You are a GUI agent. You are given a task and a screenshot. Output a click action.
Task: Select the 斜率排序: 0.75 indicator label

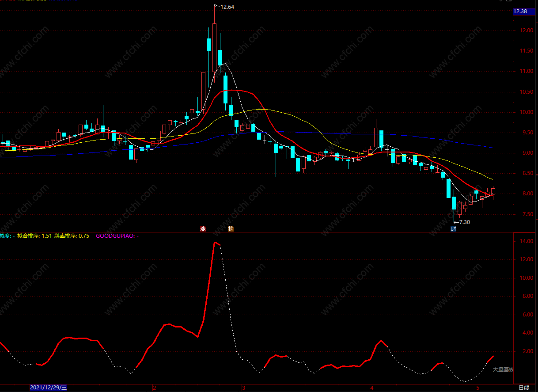(x=72, y=236)
